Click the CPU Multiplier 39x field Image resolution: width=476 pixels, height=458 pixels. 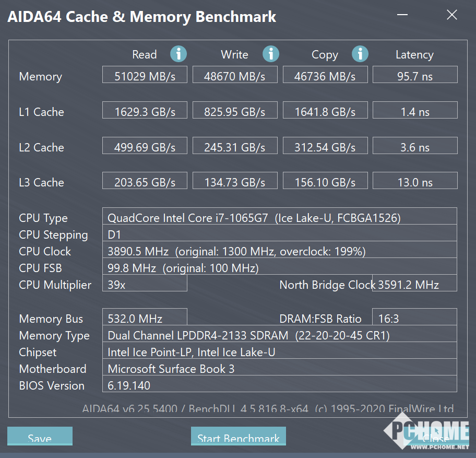[145, 283]
